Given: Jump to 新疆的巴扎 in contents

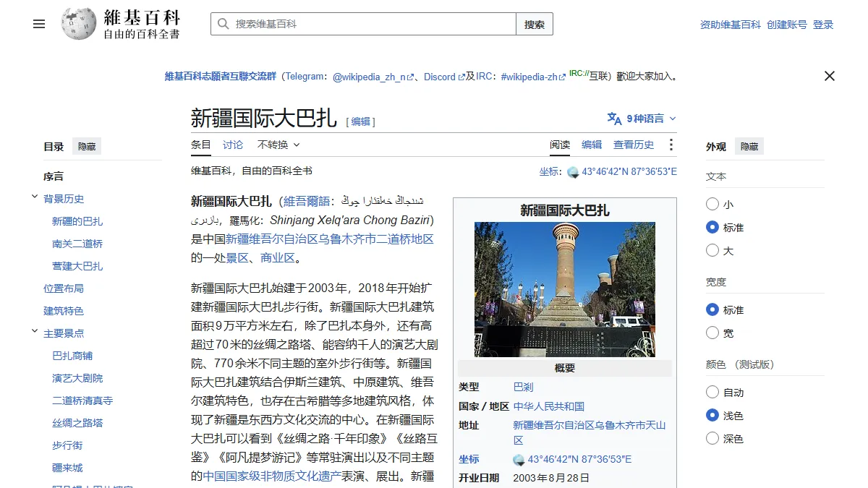Looking at the screenshot, I should [77, 221].
